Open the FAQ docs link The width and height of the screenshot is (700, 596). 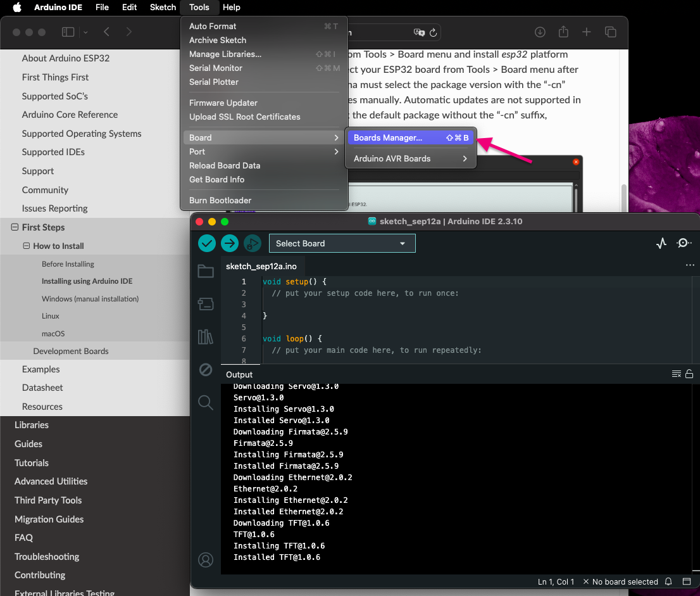(x=23, y=538)
